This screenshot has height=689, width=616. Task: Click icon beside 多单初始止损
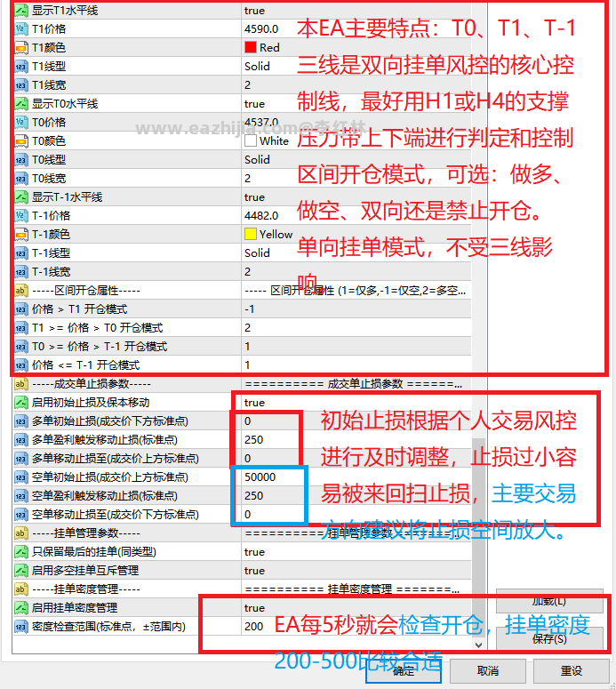pyautogui.click(x=21, y=421)
